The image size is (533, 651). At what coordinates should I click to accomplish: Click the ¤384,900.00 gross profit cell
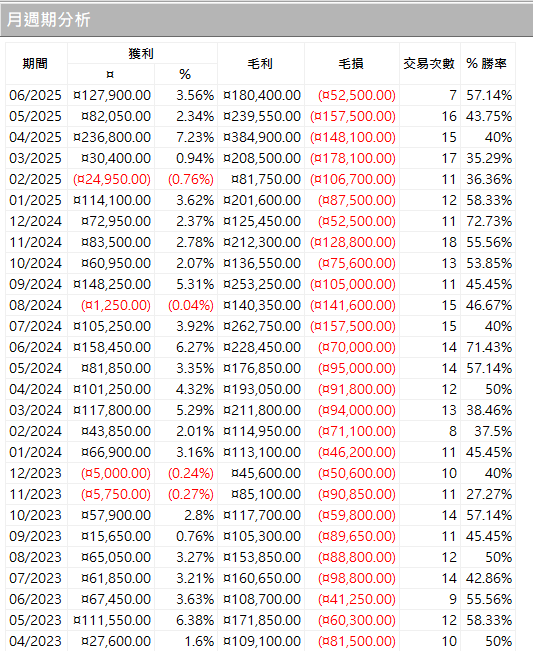pyautogui.click(x=261, y=137)
